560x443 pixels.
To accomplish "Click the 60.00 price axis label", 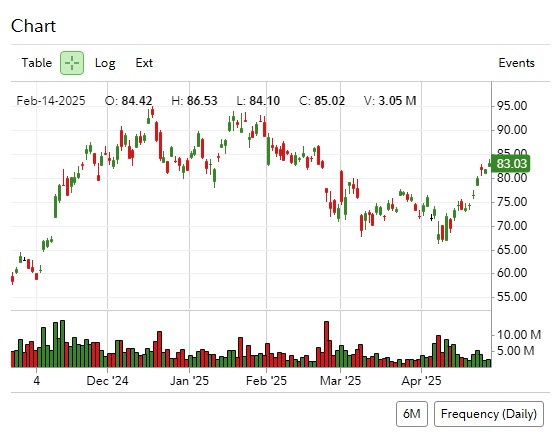I will click(512, 273).
